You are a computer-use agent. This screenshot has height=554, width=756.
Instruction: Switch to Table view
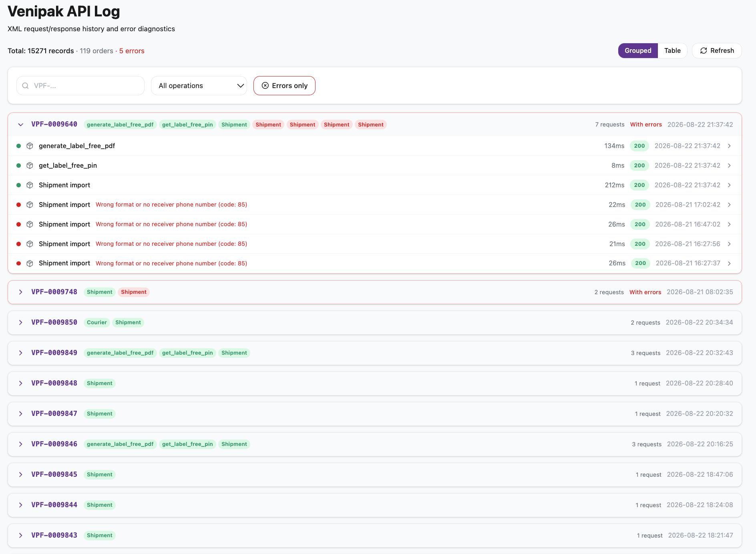[x=672, y=50]
